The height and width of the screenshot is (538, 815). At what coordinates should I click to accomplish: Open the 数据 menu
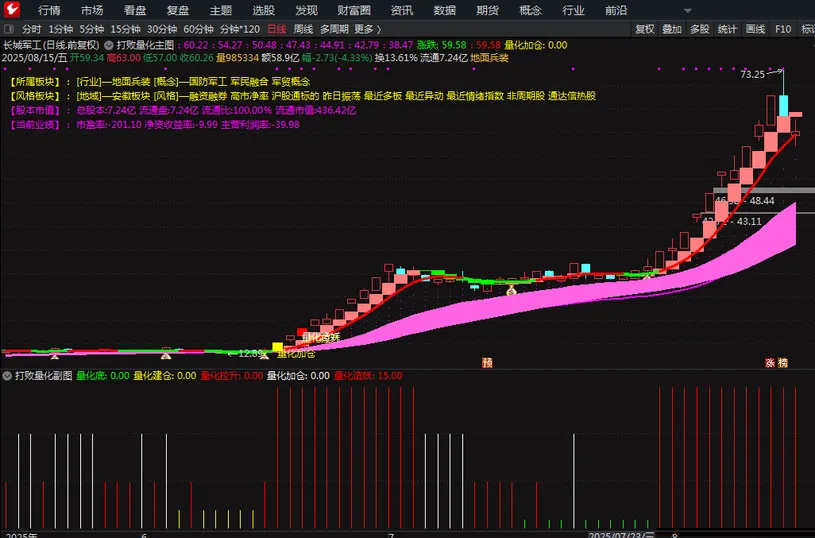[445, 10]
